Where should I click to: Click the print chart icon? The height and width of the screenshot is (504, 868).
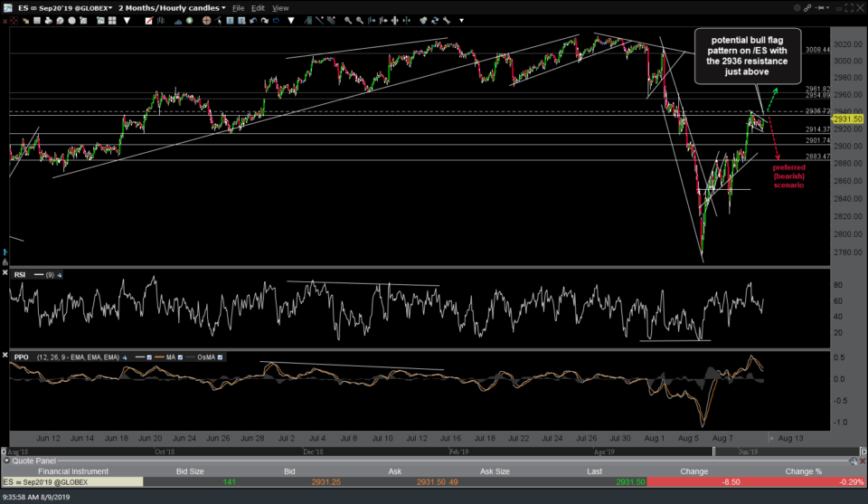pos(48,21)
